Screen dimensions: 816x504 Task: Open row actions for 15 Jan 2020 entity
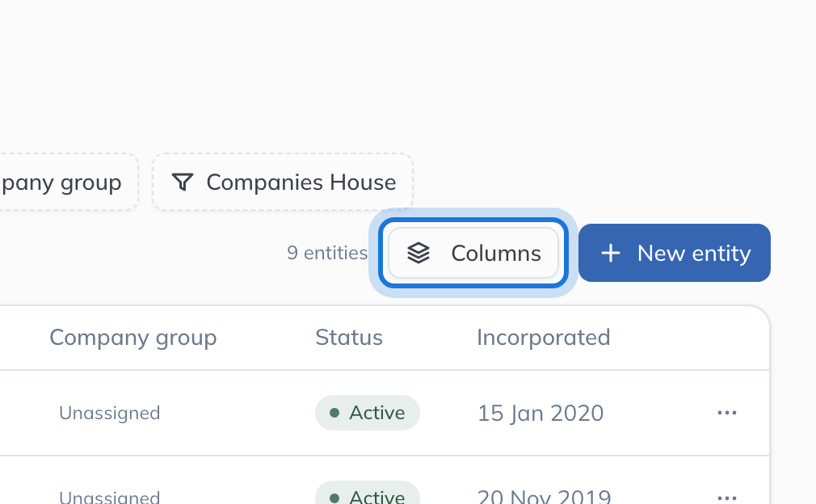pos(727,413)
